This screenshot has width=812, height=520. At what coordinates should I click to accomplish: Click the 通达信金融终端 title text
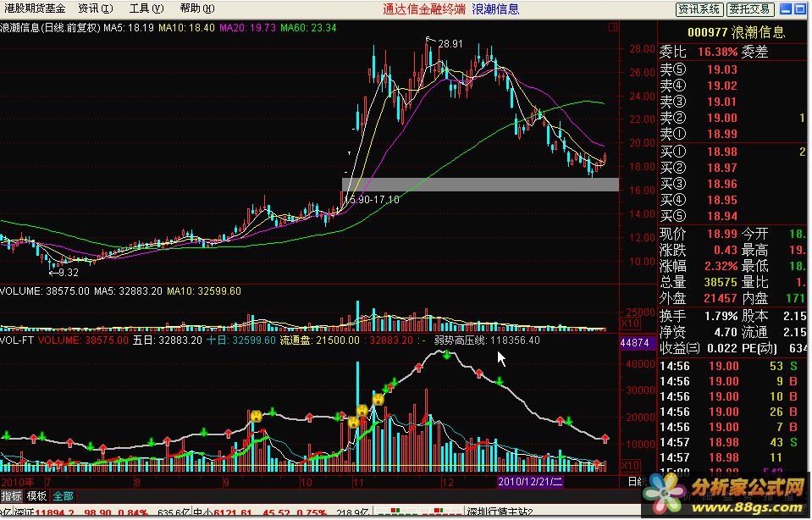tap(424, 8)
